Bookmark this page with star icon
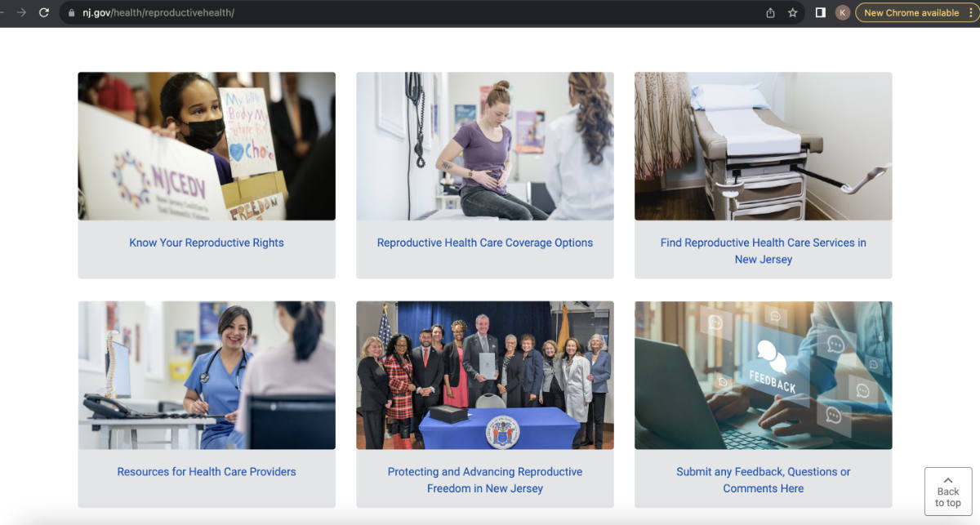 [x=792, y=13]
